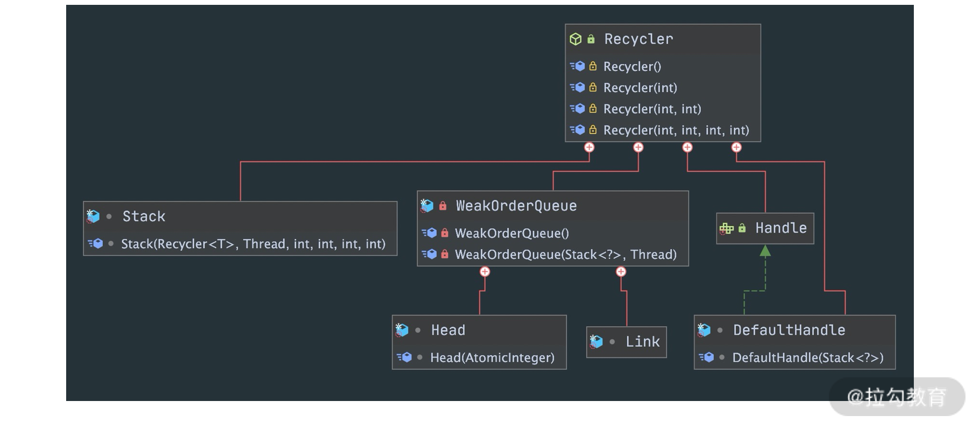
Task: Click the Link class icon
Action: coord(596,341)
